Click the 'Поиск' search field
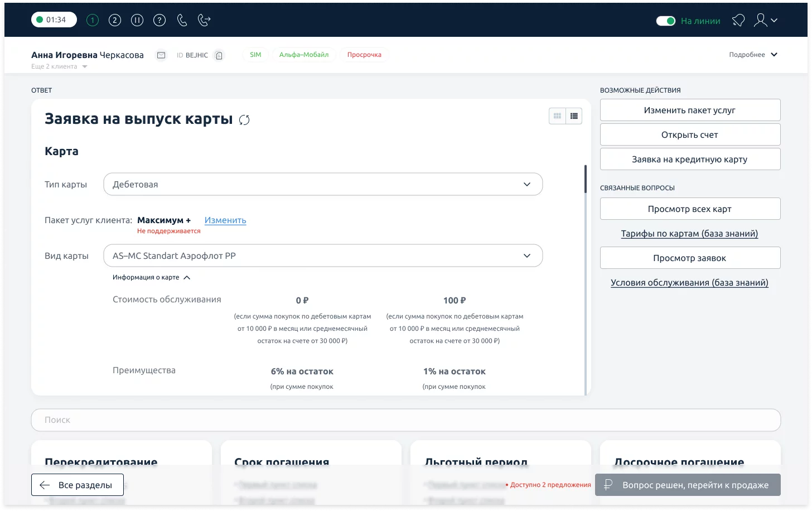The height and width of the screenshot is (511, 812). coord(406,420)
